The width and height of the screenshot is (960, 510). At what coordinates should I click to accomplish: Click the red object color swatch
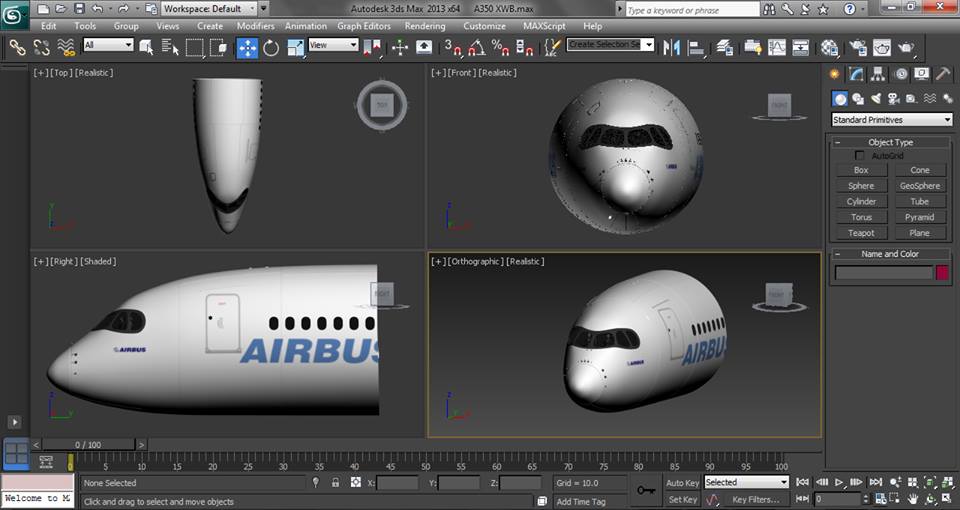click(942, 272)
